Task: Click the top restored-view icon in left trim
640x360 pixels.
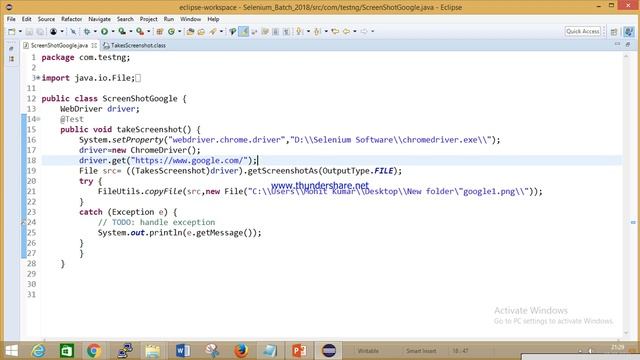Action: [x=11, y=49]
